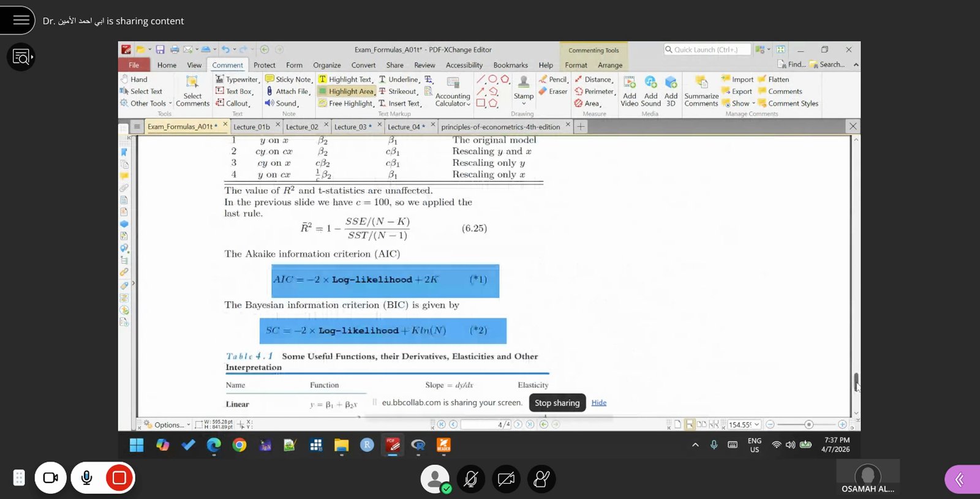
Task: Select the Pencil drawing tool
Action: (554, 79)
